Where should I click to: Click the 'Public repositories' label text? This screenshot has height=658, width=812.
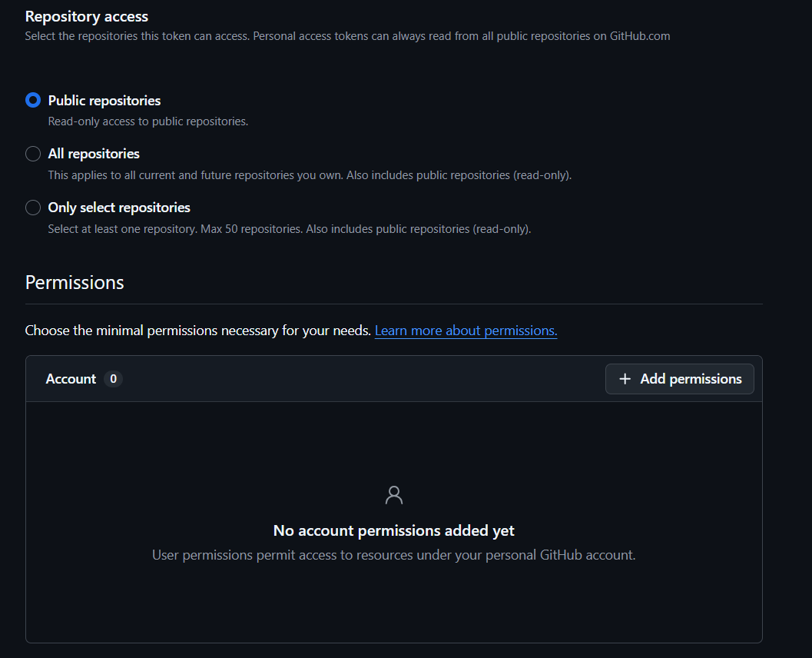pos(104,101)
